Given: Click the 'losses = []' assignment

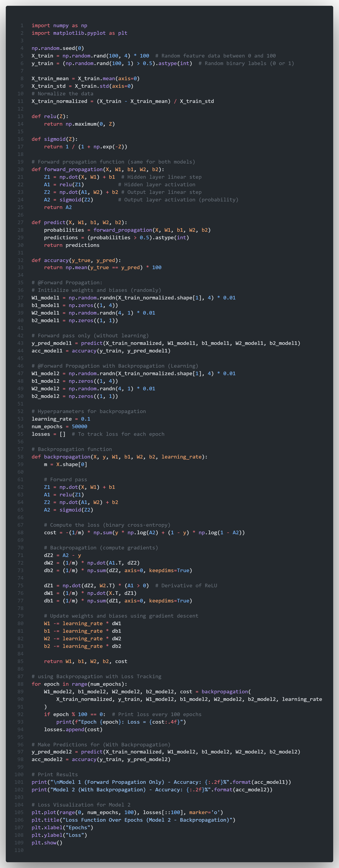Looking at the screenshot, I should pyautogui.click(x=49, y=434).
